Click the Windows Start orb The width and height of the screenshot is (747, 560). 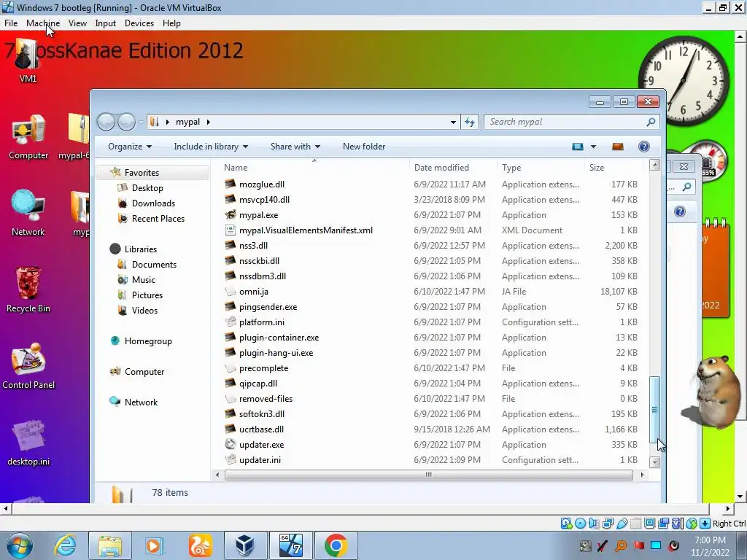pyautogui.click(x=20, y=545)
